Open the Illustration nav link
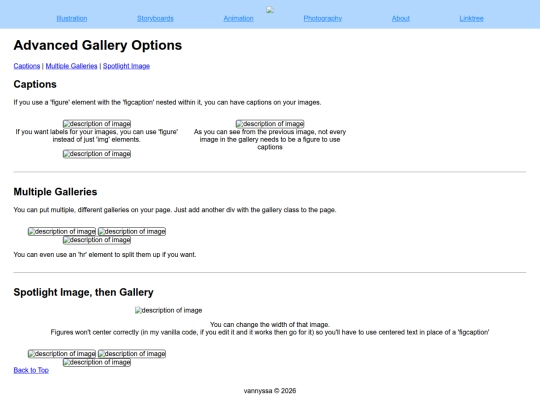The height and width of the screenshot is (405, 540). point(72,19)
